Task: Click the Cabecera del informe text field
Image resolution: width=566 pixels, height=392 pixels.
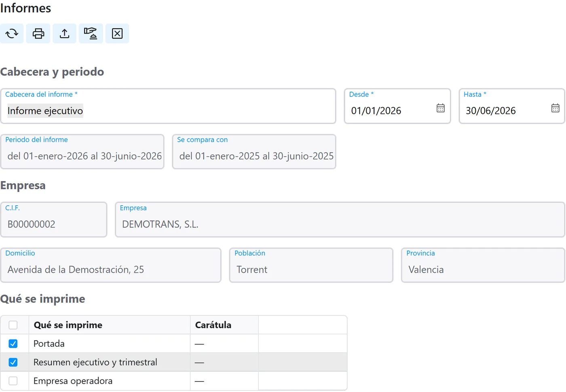Action: [168, 106]
